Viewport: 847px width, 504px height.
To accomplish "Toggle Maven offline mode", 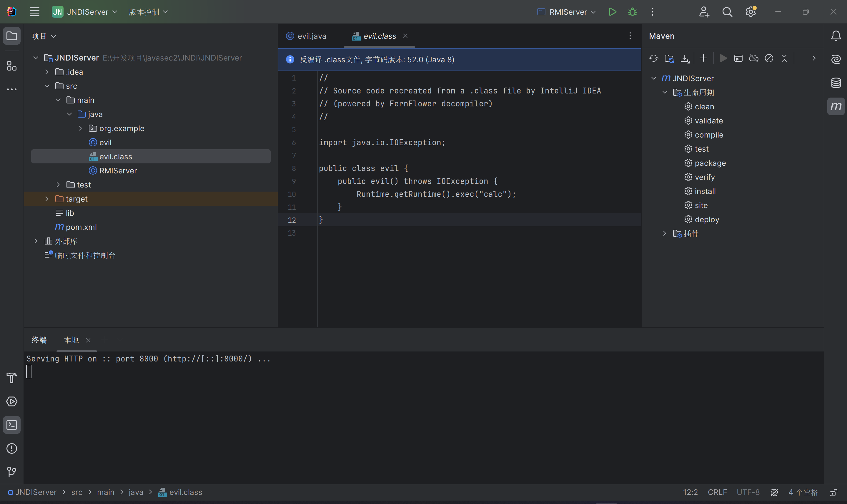I will coord(753,58).
